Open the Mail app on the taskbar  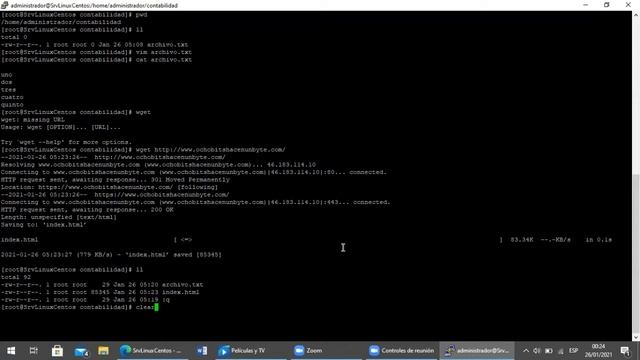(81, 351)
